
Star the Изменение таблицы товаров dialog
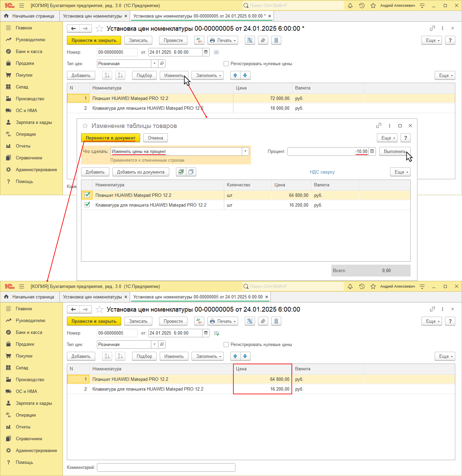click(85, 126)
